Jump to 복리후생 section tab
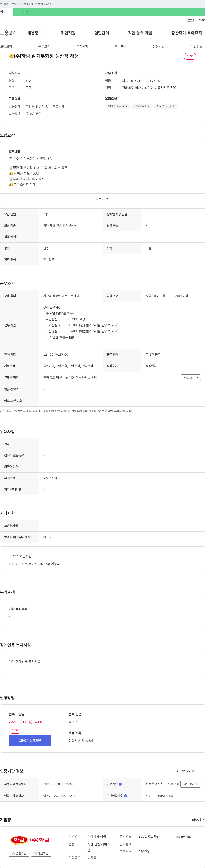 (x=120, y=46)
